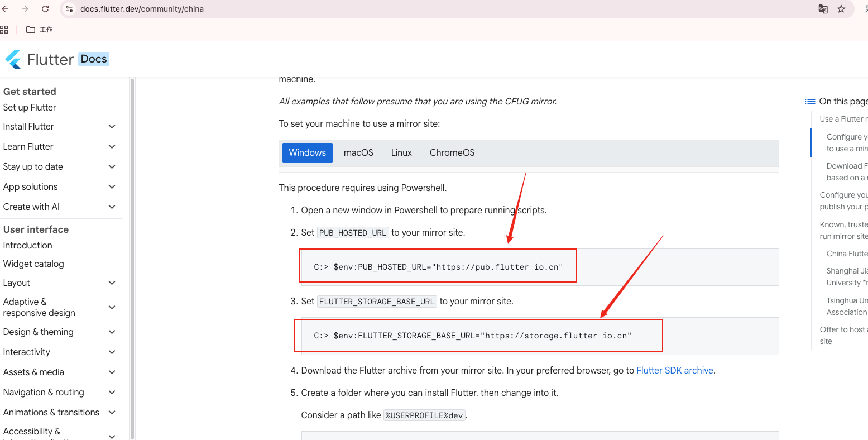Jump to Offer to host mirror site entry
868x440 pixels.
point(843,335)
